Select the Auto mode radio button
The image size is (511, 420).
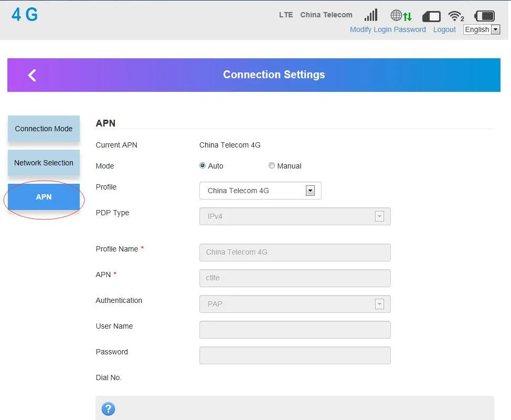click(x=203, y=166)
